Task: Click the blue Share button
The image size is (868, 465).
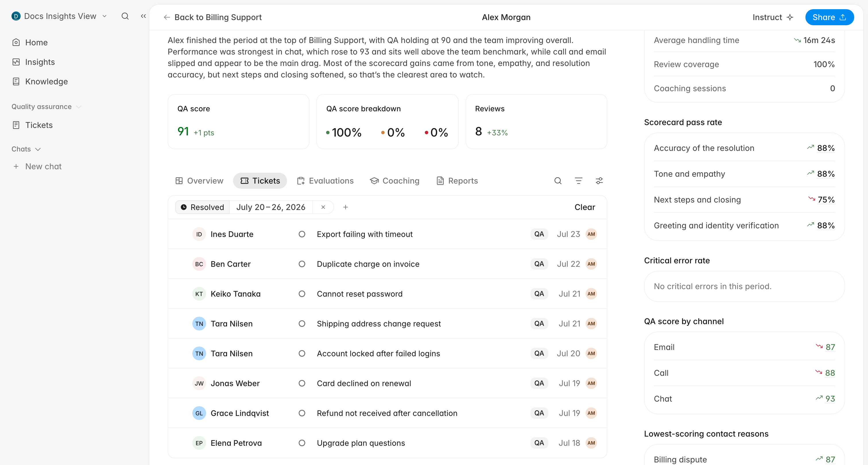Action: (829, 17)
